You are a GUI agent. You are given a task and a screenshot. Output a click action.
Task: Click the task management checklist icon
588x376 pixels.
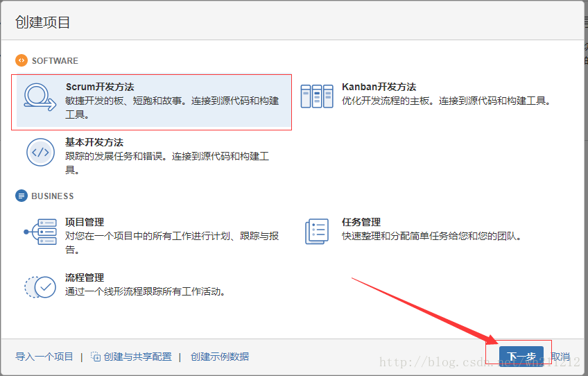[317, 232]
